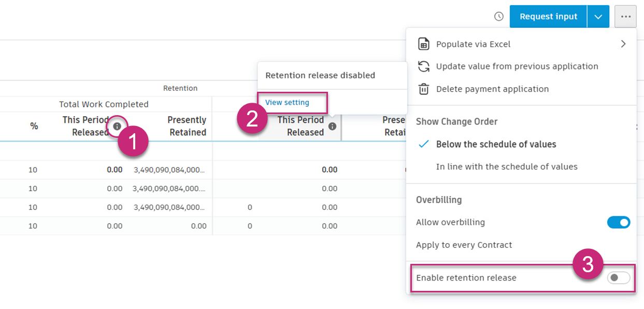Image resolution: width=644 pixels, height=309 pixels.
Task: Expand the Populate via Excel submenu chevron
Action: 623,44
